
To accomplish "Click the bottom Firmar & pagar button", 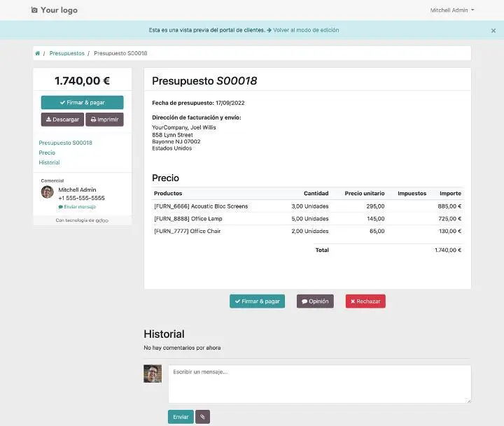I will [257, 301].
